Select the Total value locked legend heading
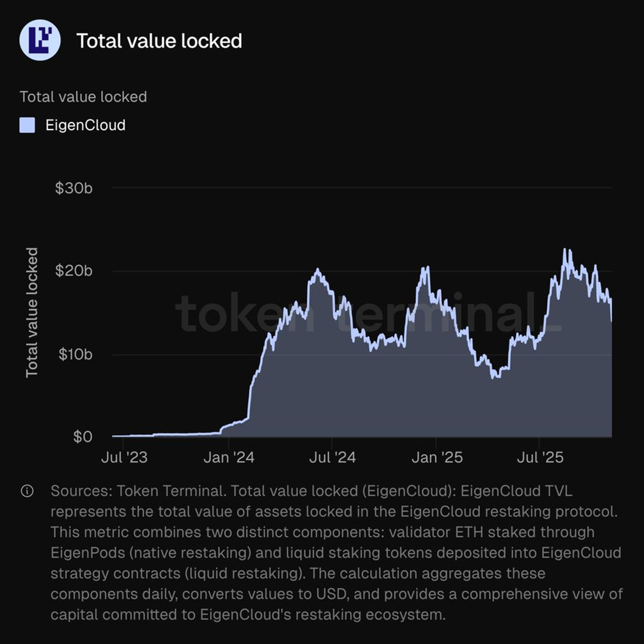 83,97
